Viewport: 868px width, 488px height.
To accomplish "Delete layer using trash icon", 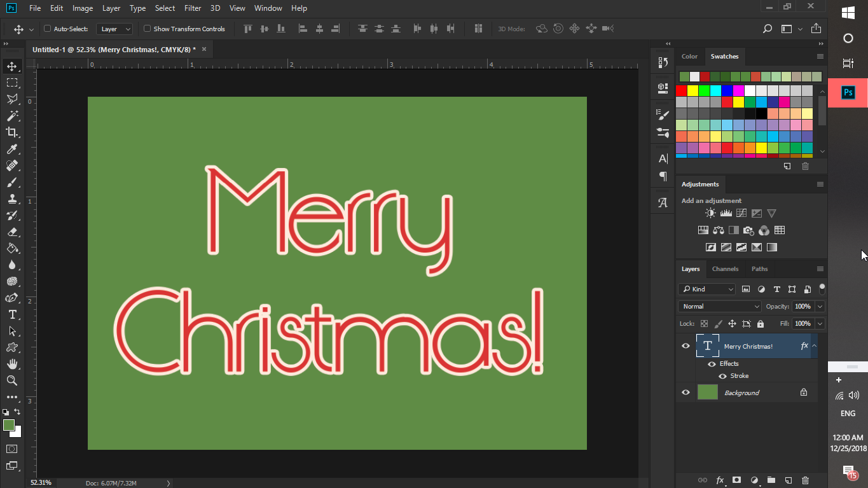I will coord(805,480).
